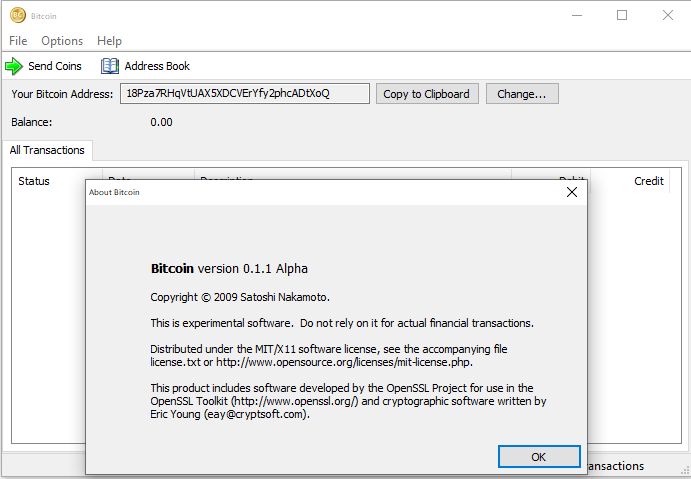Open the Help menu
Image resolution: width=691 pixels, height=479 pixels.
(109, 41)
